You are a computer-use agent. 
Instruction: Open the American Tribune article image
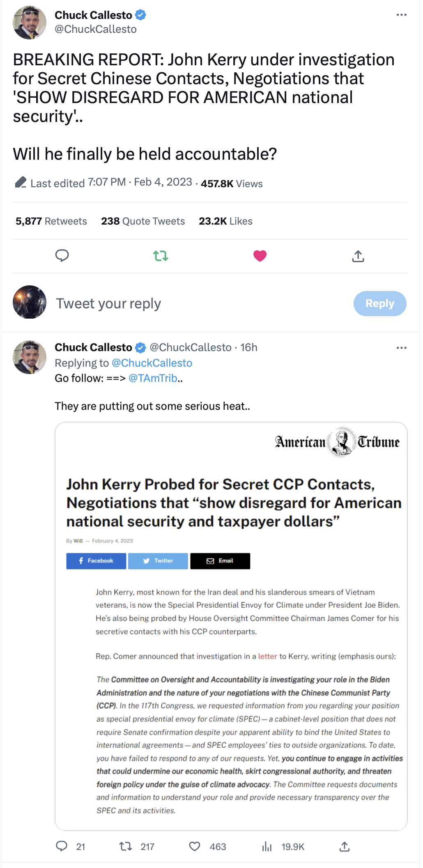(x=231, y=626)
